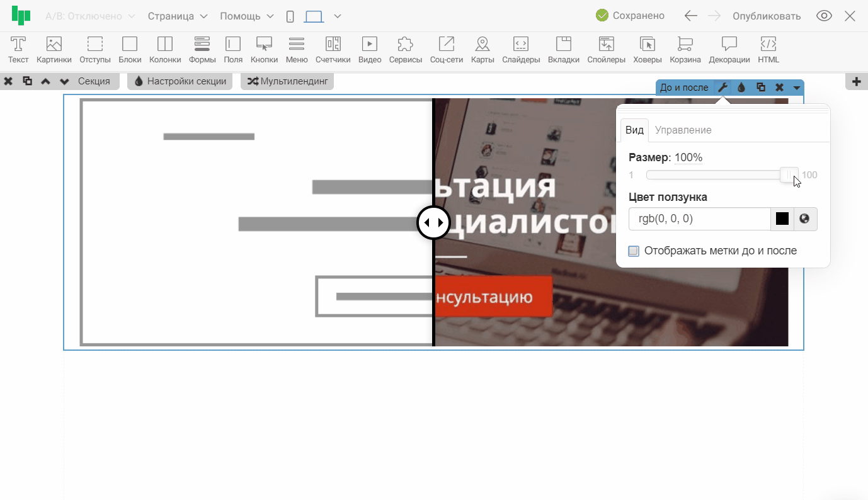Click the Опубликовать button
The image size is (868, 500).
[x=767, y=16]
